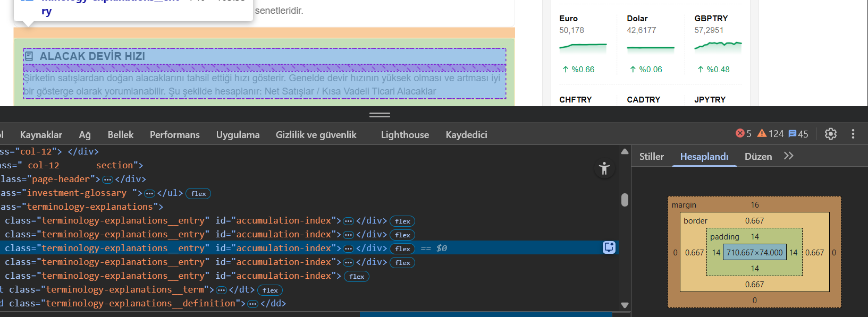Select the terminology-explanations div row

(x=309, y=207)
